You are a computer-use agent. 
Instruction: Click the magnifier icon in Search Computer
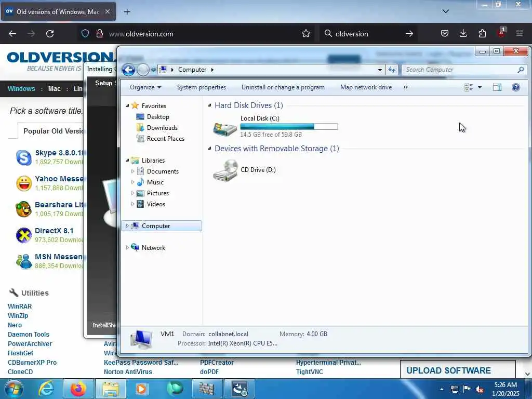point(521,70)
